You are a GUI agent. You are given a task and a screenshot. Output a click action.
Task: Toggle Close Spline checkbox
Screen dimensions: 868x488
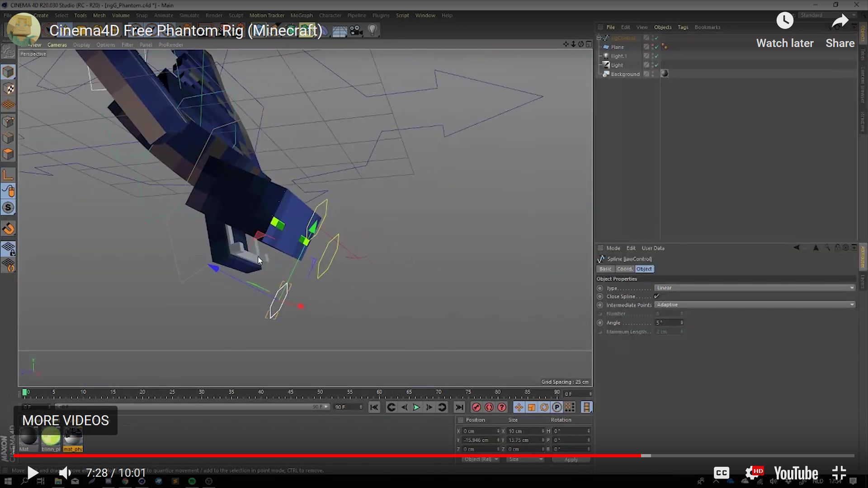click(656, 296)
